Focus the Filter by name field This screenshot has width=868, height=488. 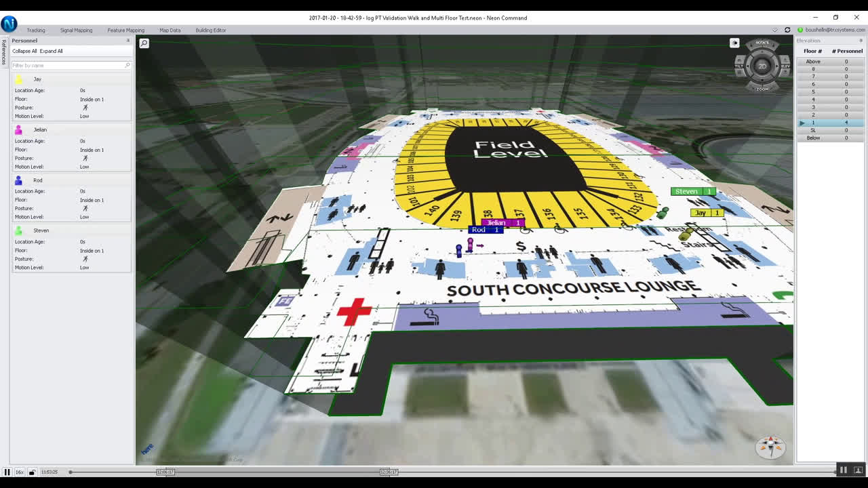coord(71,65)
